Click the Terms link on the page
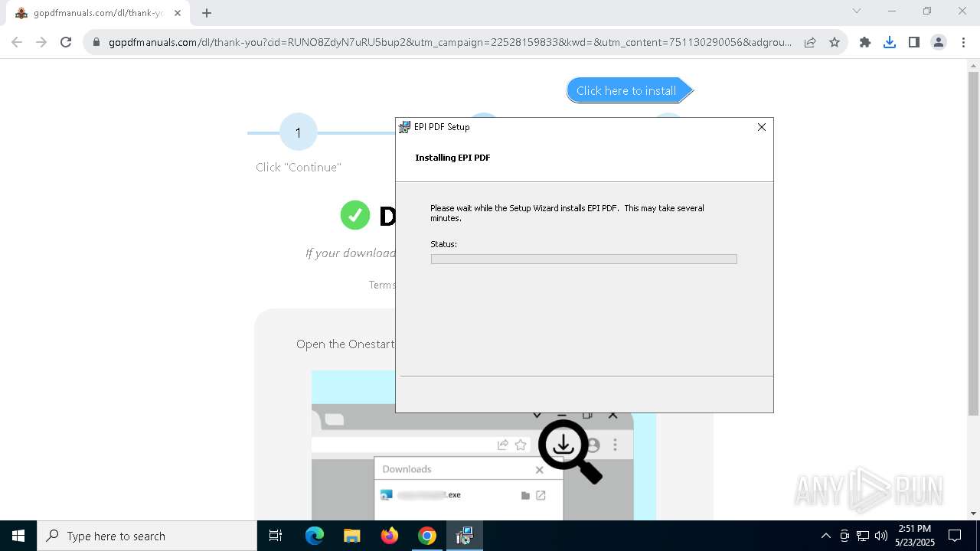This screenshot has width=980, height=551. point(382,285)
